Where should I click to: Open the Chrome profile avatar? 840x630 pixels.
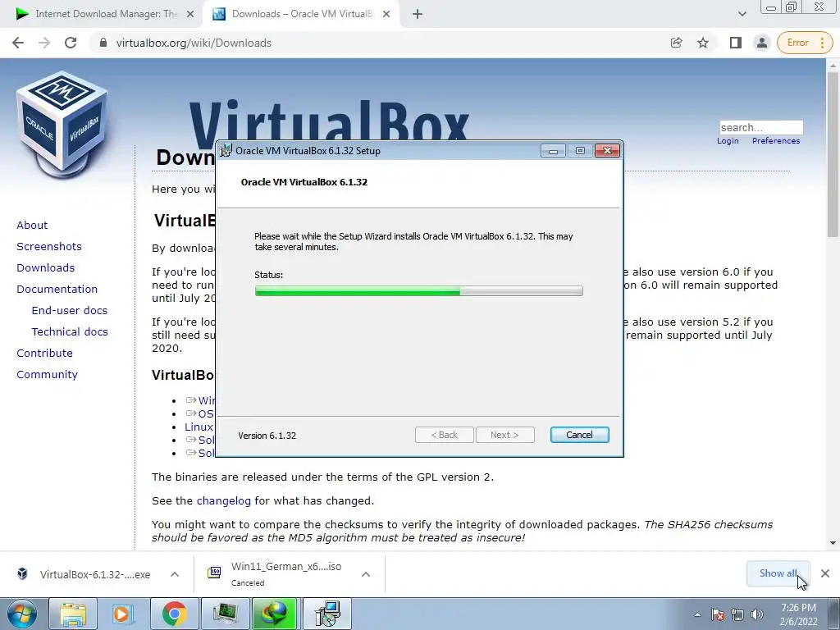pos(762,43)
